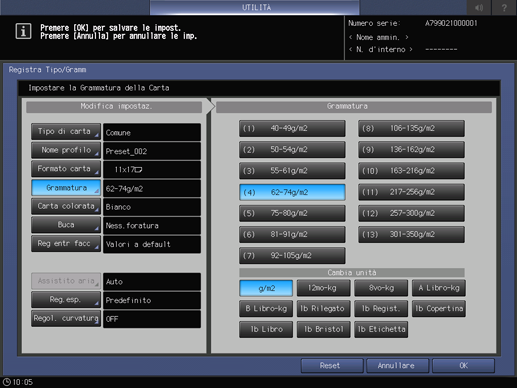Image resolution: width=517 pixels, height=388 pixels.
Task: Click the 11x17 paper size value
Action: tap(152, 170)
